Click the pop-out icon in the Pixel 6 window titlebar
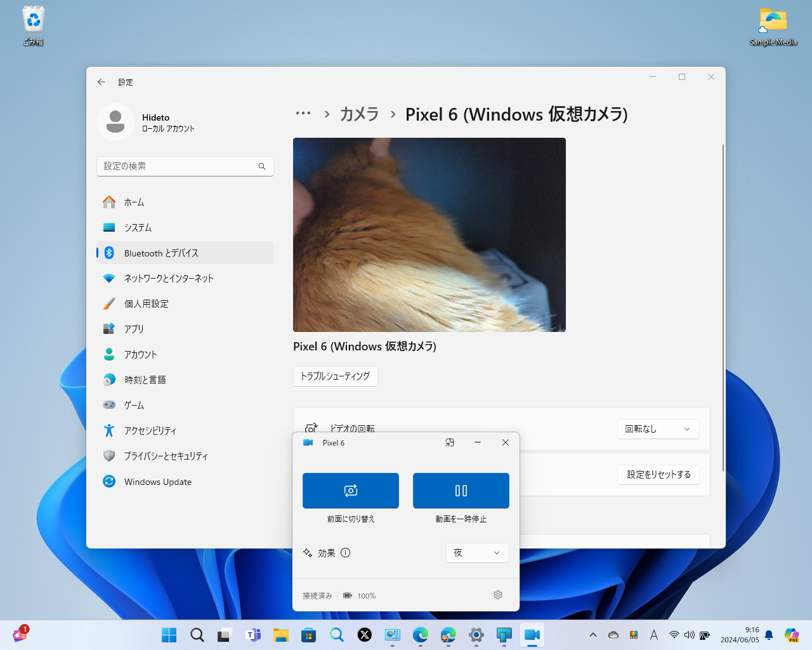Viewport: 812px width, 650px height. click(450, 442)
